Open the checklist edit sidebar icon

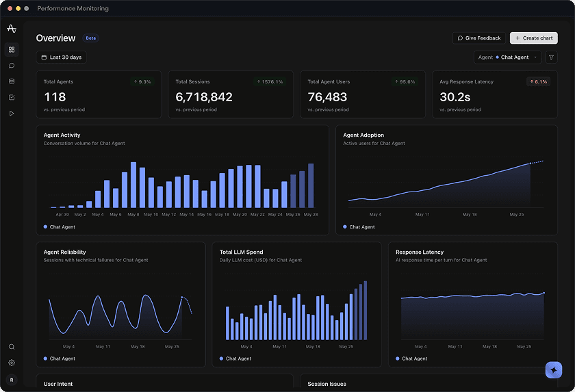coord(12,97)
